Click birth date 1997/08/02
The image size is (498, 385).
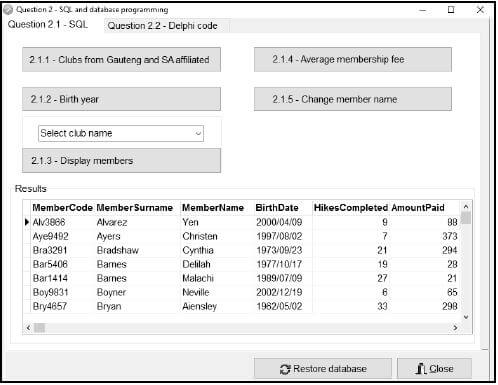tap(279, 236)
